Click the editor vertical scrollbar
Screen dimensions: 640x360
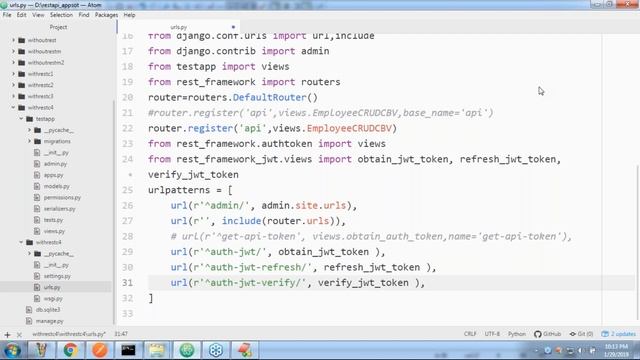click(638, 241)
